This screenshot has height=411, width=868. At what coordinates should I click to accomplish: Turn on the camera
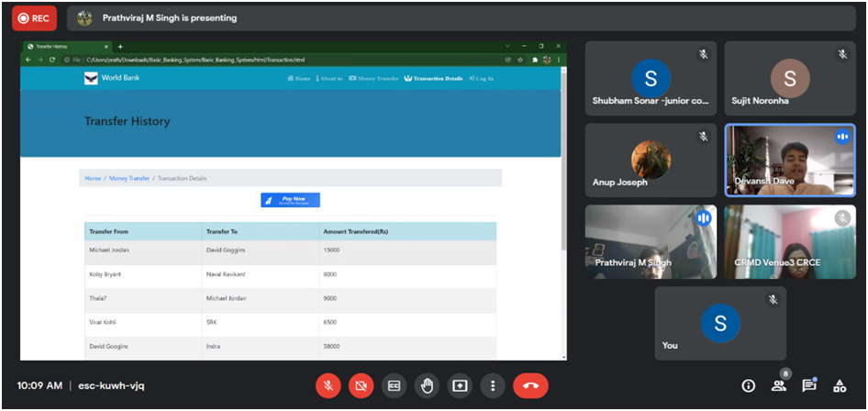362,386
